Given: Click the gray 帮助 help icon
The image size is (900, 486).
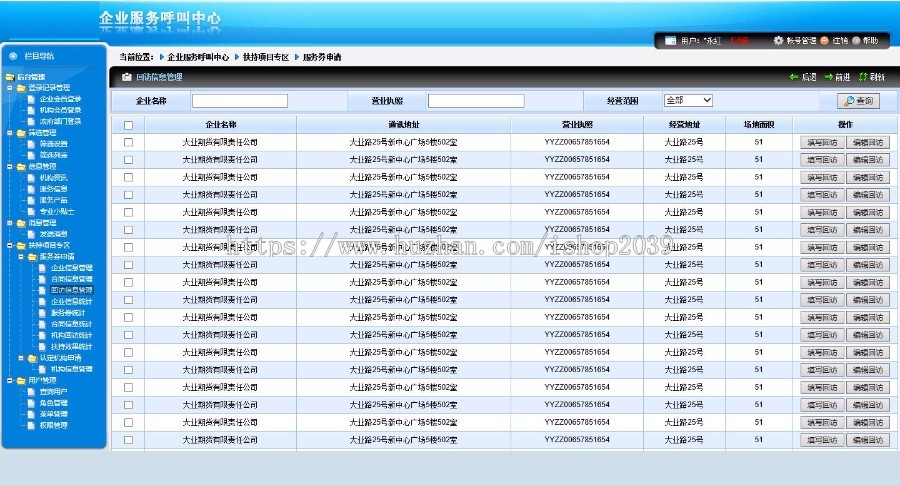Looking at the screenshot, I should pyautogui.click(x=856, y=41).
